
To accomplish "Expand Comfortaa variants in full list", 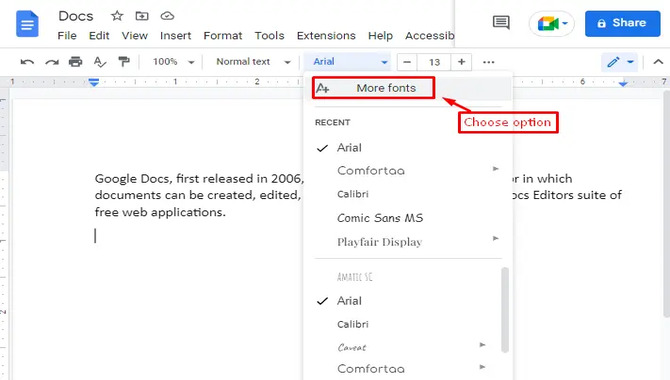I will (x=482, y=367).
